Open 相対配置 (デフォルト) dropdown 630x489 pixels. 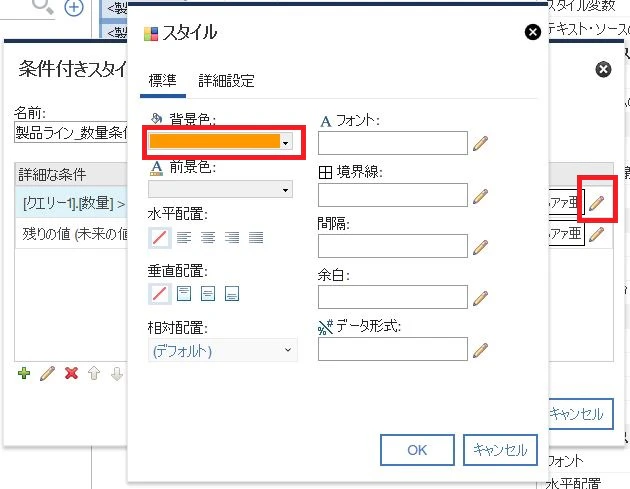[x=223, y=350]
